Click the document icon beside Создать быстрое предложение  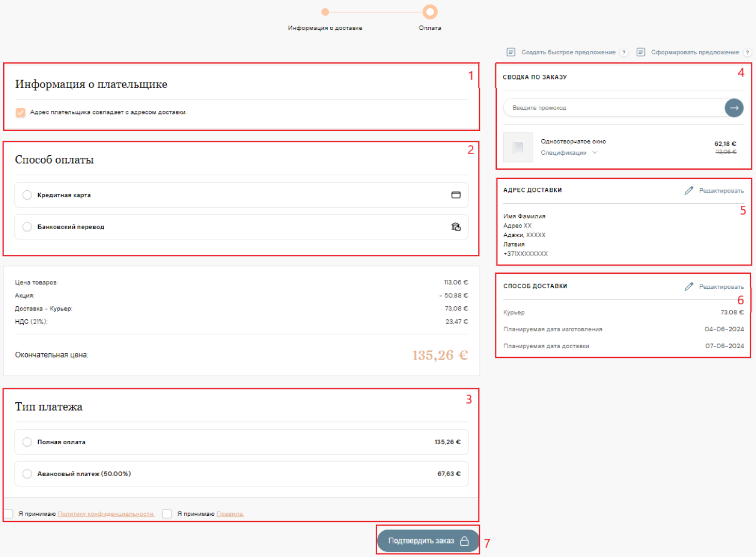[511, 52]
